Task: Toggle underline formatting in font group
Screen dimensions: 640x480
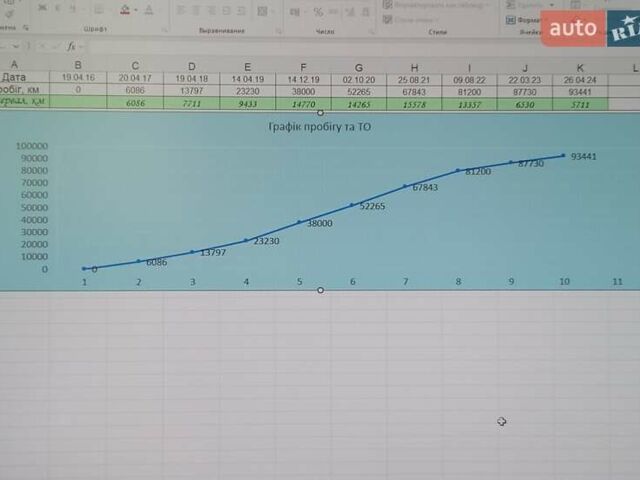Action: 72,9
